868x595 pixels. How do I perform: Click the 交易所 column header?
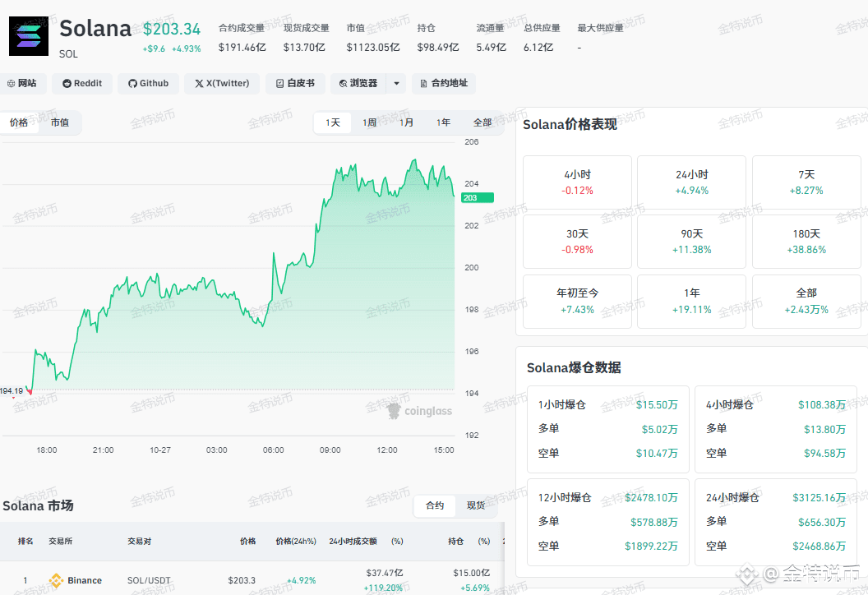pyautogui.click(x=60, y=542)
